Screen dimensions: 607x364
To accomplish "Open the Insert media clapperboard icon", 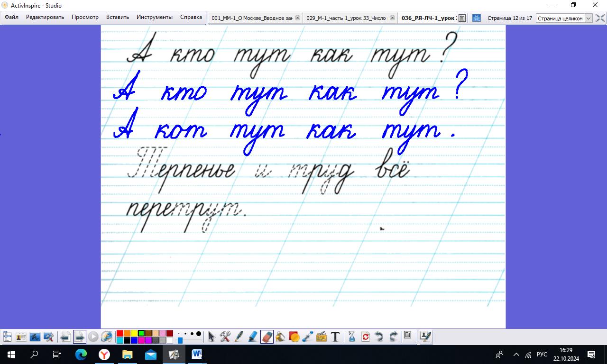I will point(322,337).
